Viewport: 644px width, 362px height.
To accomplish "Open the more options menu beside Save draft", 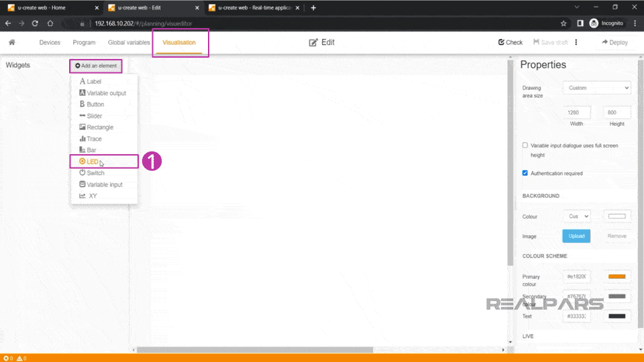I will (x=576, y=42).
